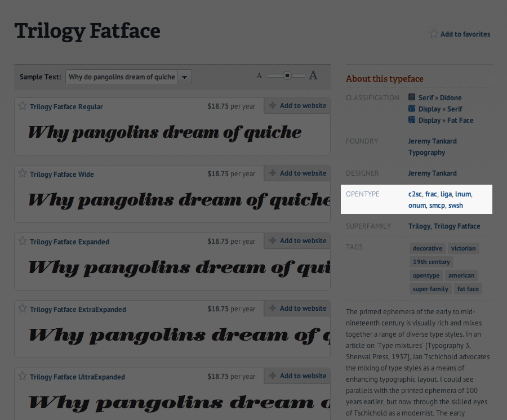Star Trilogy Fatface Regular as favorite
Viewport: 507px width, 420px height.
23,106
